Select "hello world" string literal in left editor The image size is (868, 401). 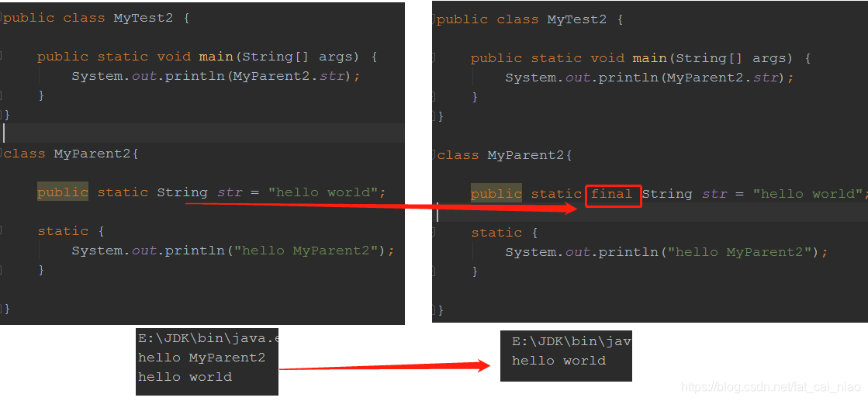click(323, 192)
